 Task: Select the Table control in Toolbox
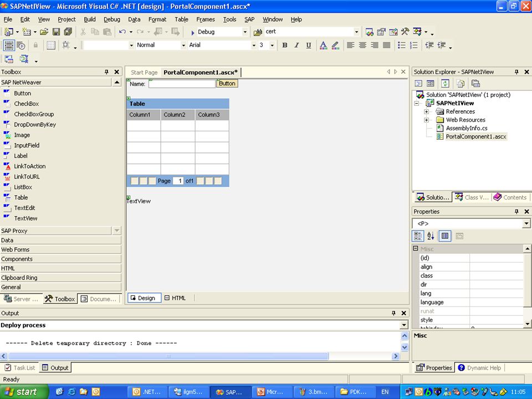coord(21,197)
